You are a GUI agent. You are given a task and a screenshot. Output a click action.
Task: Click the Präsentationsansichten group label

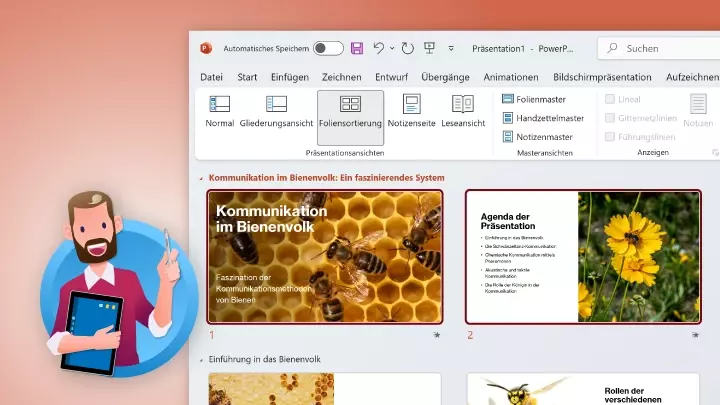coord(345,153)
